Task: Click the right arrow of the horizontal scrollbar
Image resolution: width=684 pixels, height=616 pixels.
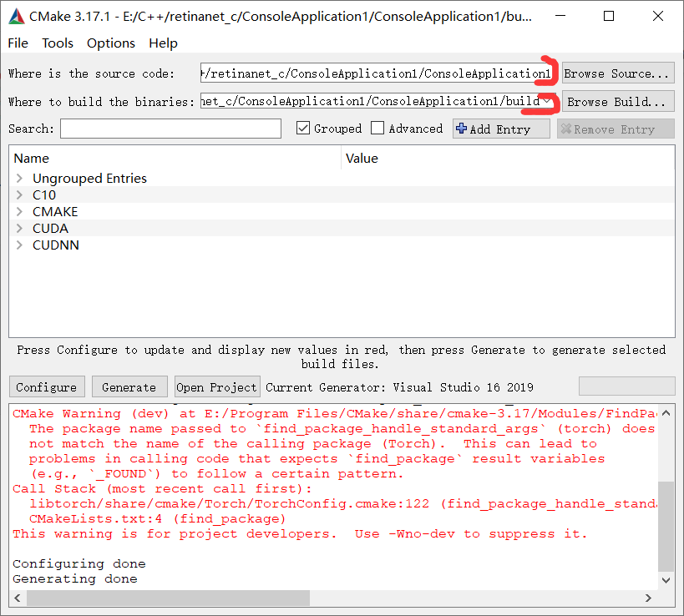Action: (x=649, y=598)
